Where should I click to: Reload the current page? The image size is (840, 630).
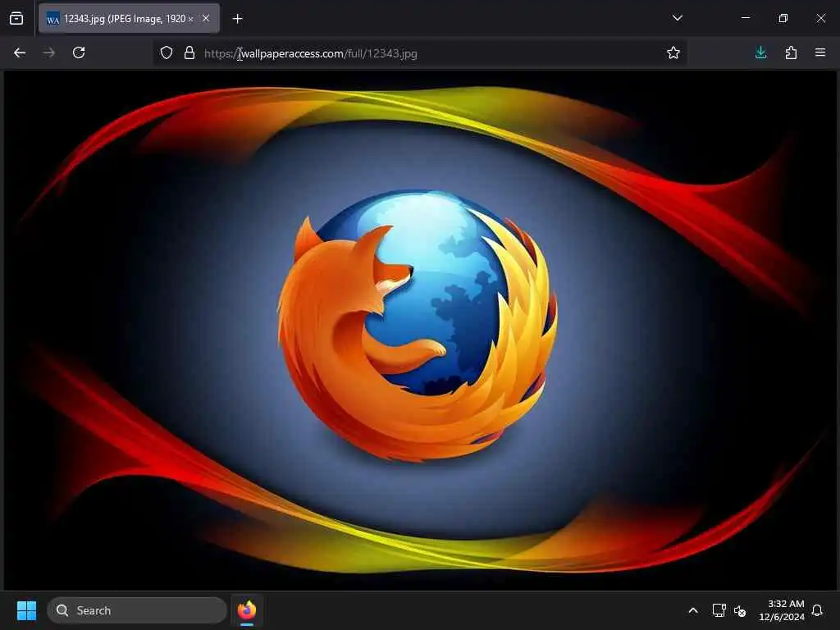pos(79,52)
